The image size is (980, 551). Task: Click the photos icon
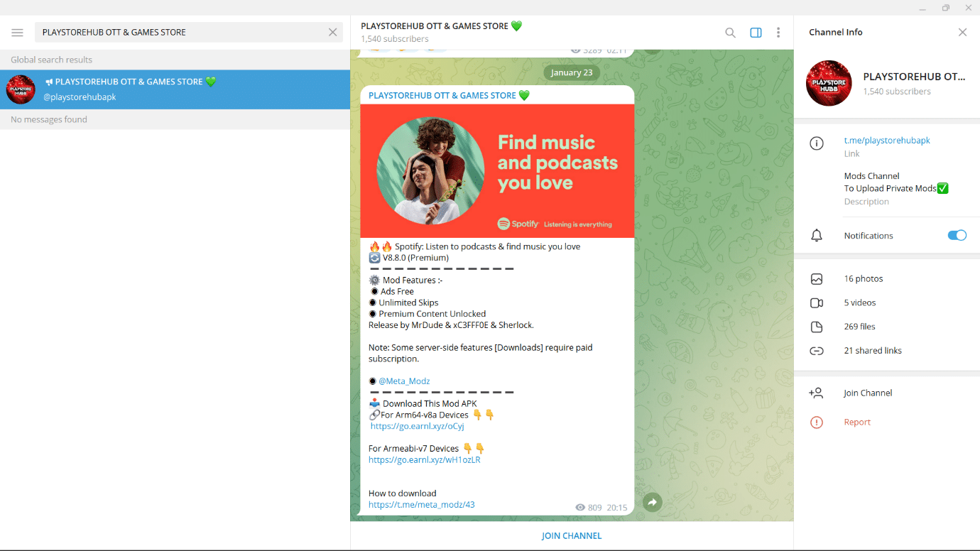click(817, 279)
